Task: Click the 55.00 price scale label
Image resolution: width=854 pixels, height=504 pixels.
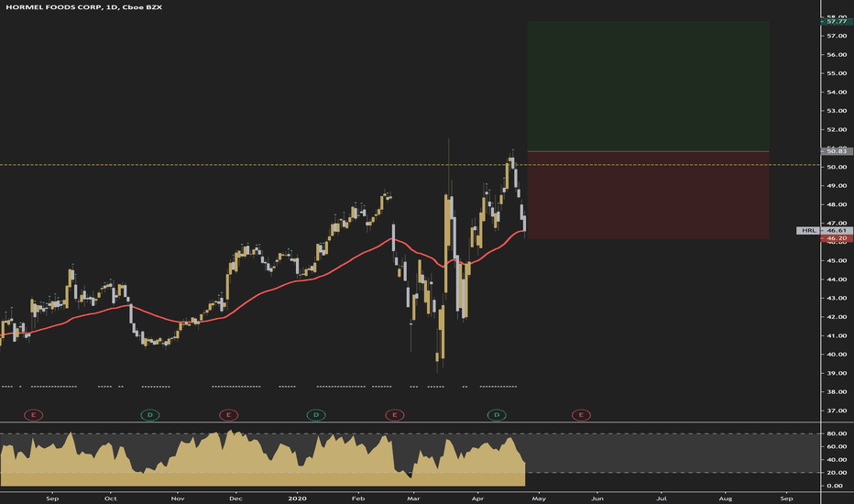Action: [x=837, y=73]
